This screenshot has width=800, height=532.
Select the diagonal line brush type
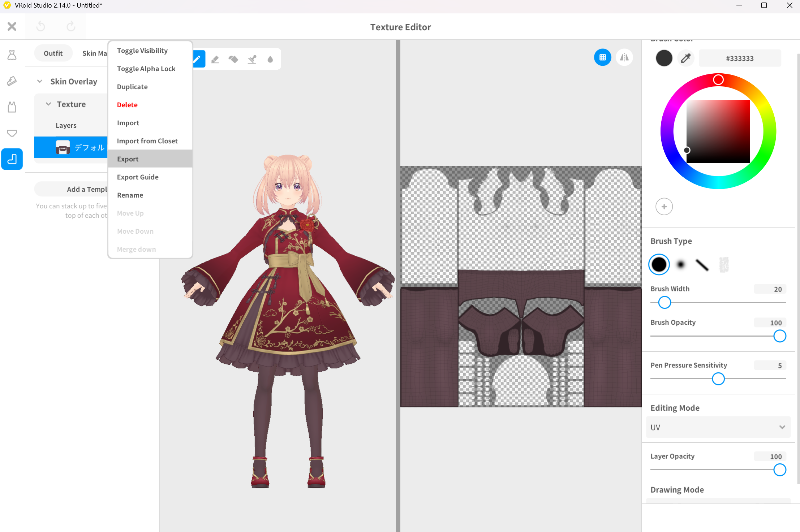tap(702, 265)
